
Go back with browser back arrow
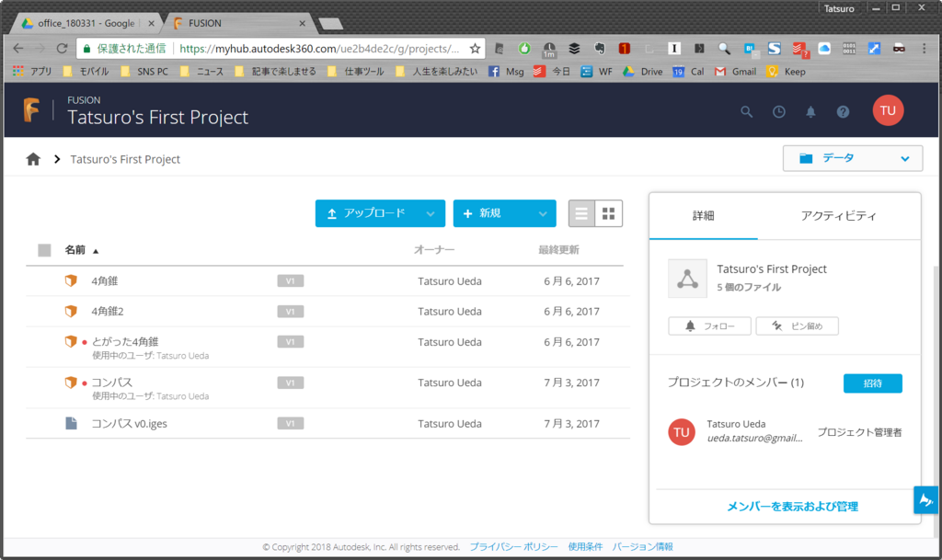click(x=18, y=49)
